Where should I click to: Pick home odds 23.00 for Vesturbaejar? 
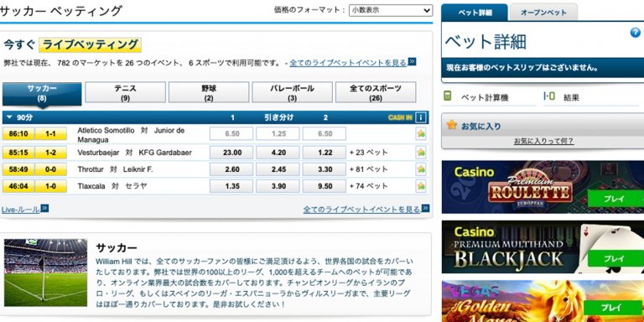pos(231,153)
